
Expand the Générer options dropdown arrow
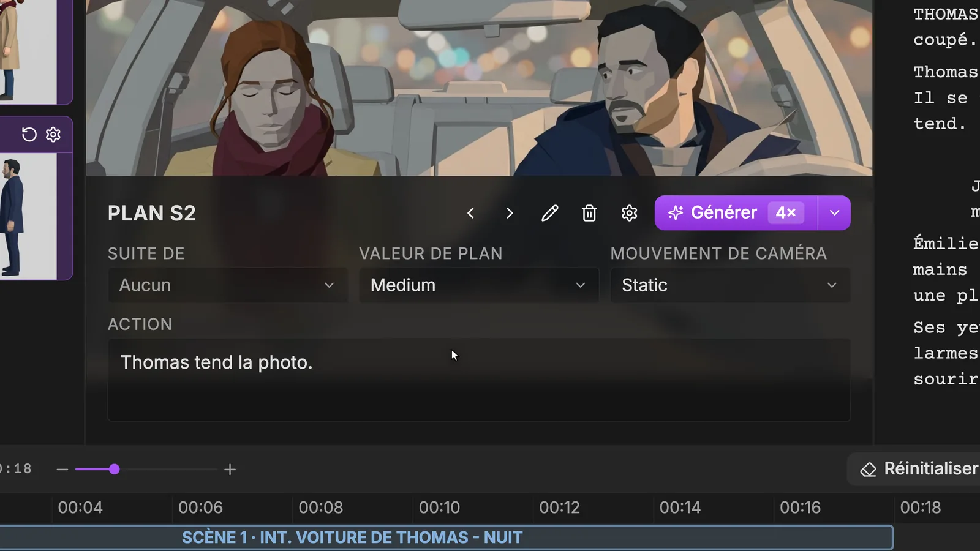point(834,213)
